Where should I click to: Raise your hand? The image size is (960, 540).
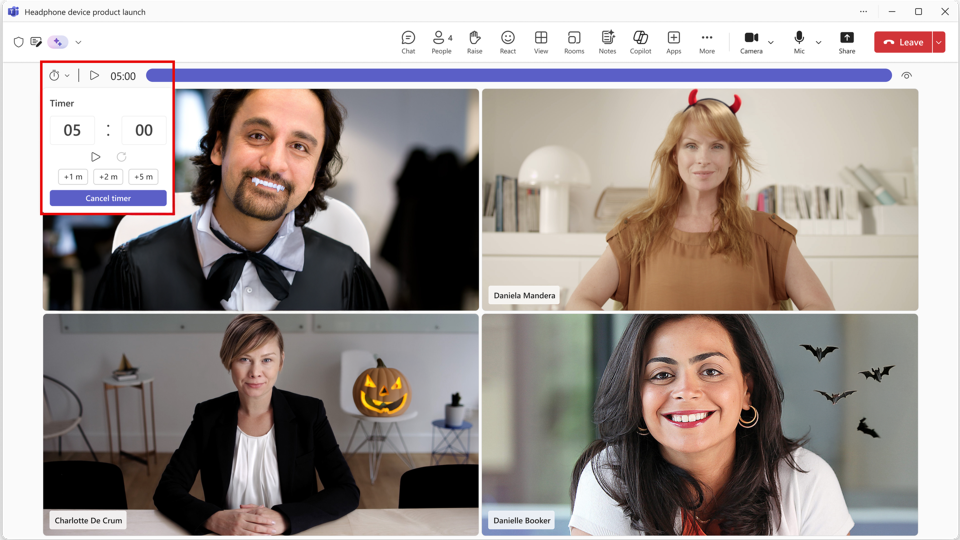[x=474, y=42]
